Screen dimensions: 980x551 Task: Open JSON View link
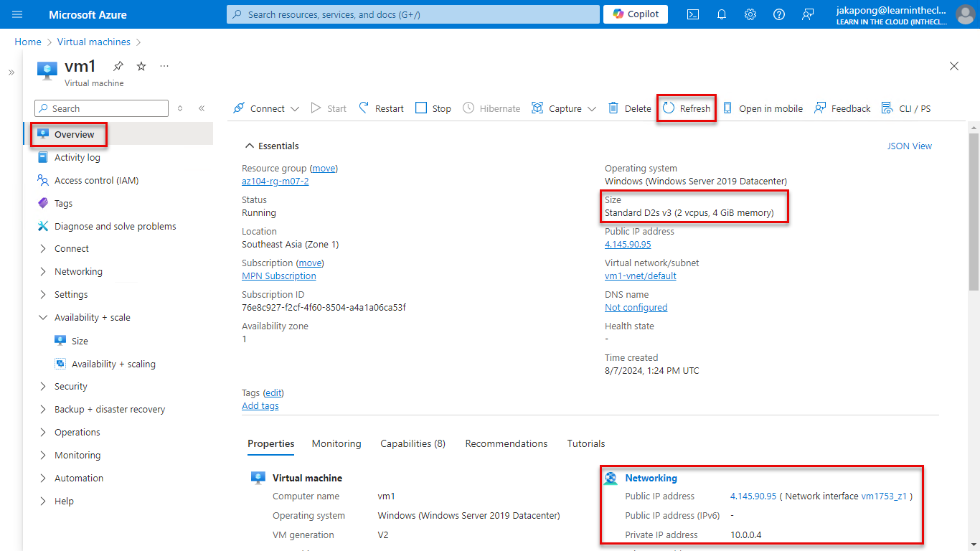910,146
